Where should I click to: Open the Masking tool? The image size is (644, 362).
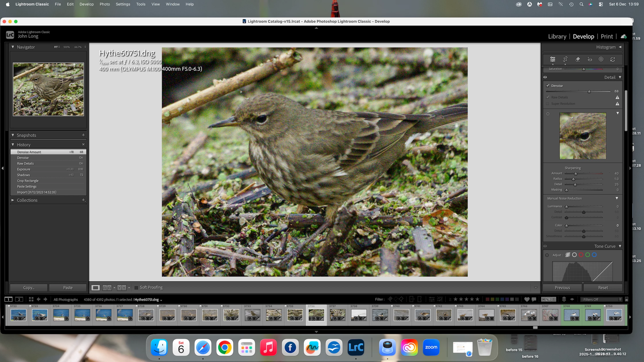tap(601, 59)
